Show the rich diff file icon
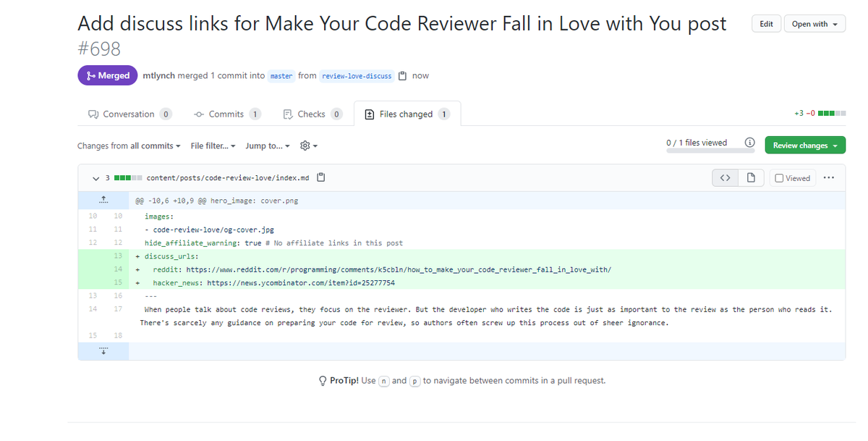This screenshot has height=441, width=868. [x=751, y=177]
